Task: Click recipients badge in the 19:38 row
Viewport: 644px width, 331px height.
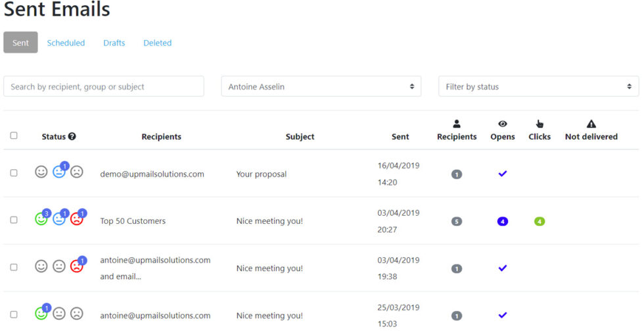Action: [x=456, y=269]
